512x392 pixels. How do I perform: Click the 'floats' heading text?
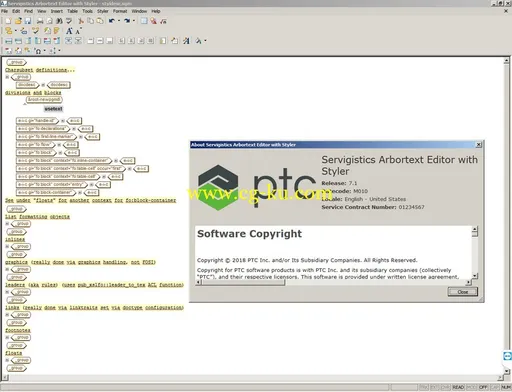coord(14,353)
